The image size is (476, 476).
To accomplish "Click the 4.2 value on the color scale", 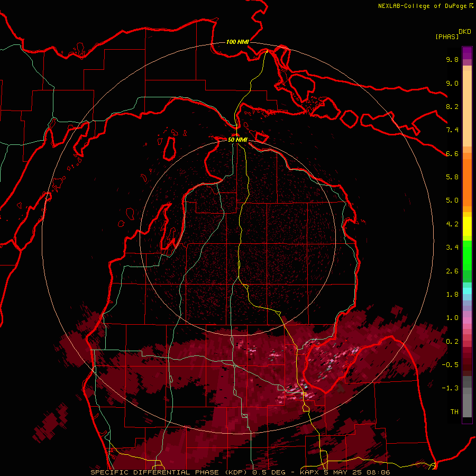I will click(x=452, y=224).
